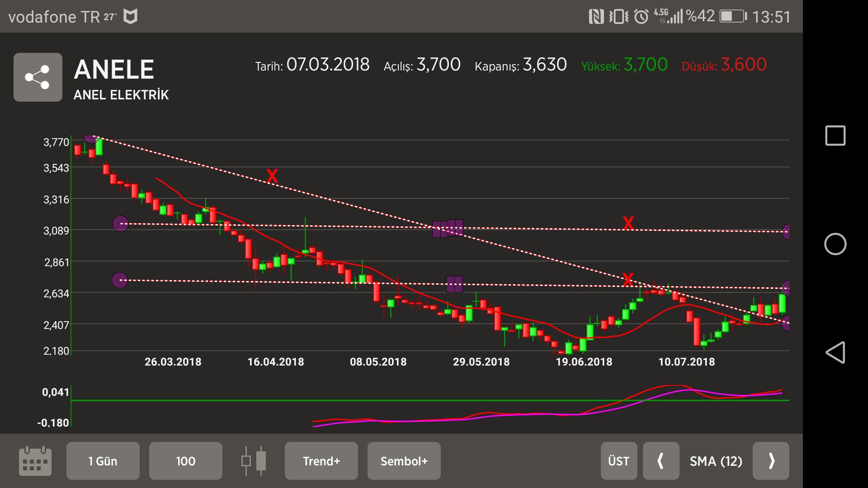Tap the SMA (12) indicator label

716,461
